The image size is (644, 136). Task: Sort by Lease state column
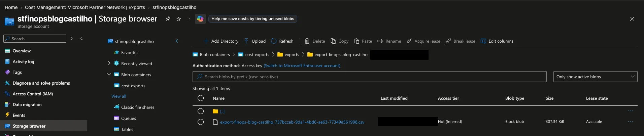(597, 98)
